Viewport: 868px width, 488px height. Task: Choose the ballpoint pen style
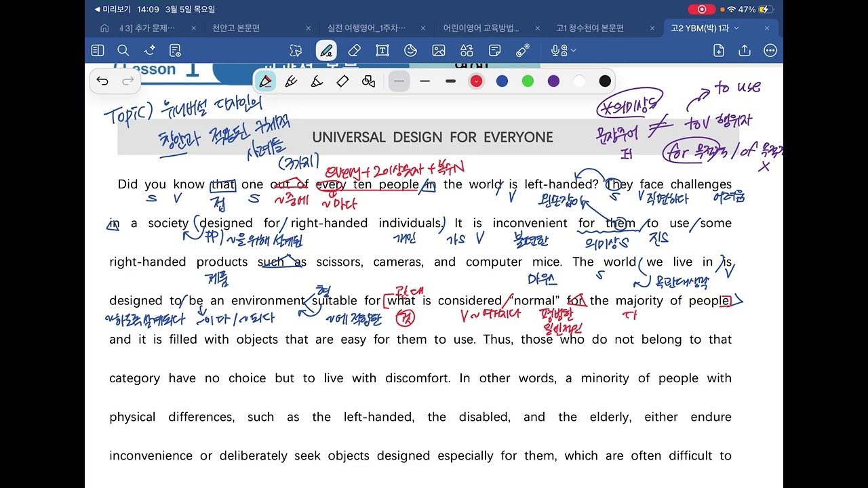266,81
